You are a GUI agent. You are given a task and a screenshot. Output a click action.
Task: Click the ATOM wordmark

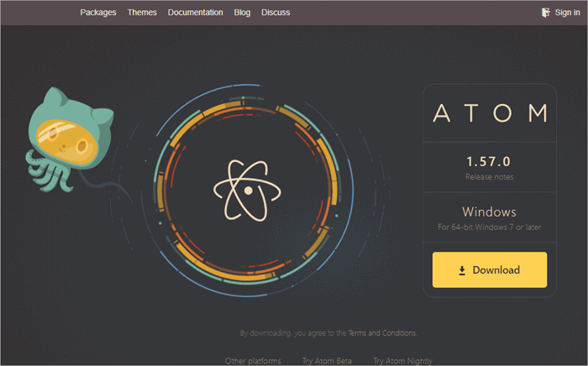point(490,112)
